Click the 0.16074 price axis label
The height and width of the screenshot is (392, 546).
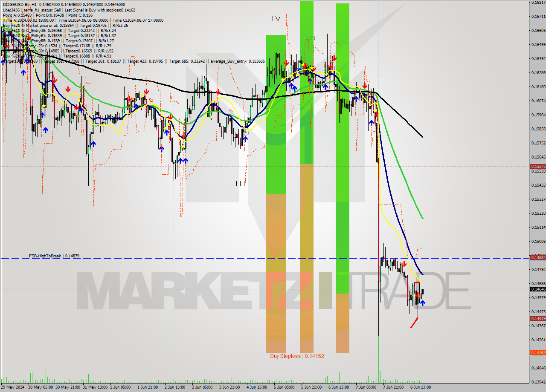[x=538, y=101]
